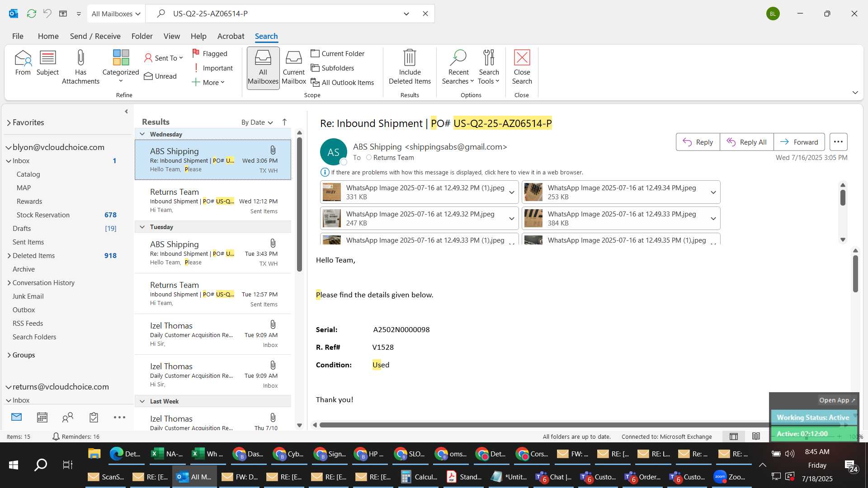Switch to Tasks view icon
The width and height of the screenshot is (868, 488).
pos(94,418)
